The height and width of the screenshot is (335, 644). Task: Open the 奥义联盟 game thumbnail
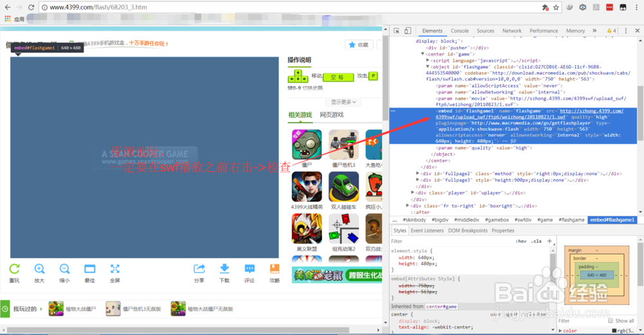pyautogui.click(x=307, y=229)
